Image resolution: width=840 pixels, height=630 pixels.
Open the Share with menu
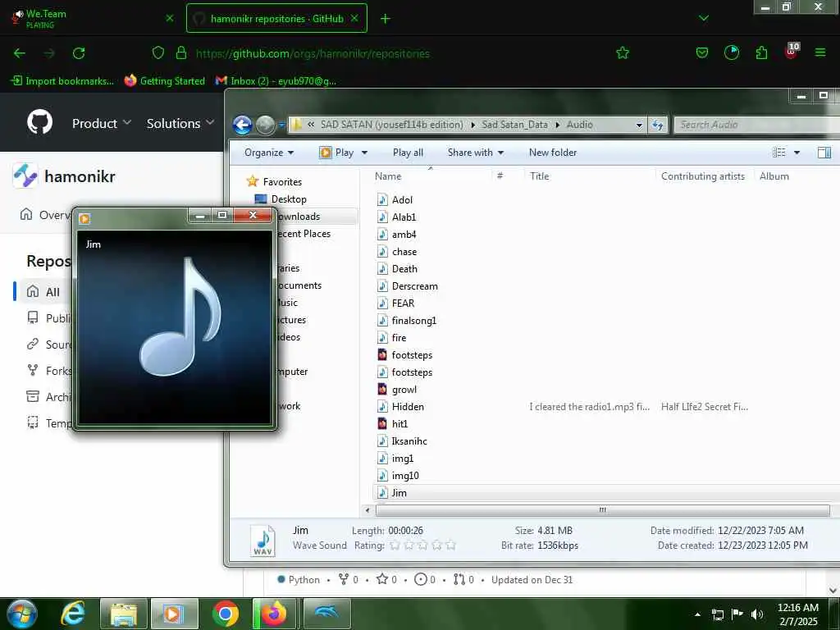tap(476, 153)
